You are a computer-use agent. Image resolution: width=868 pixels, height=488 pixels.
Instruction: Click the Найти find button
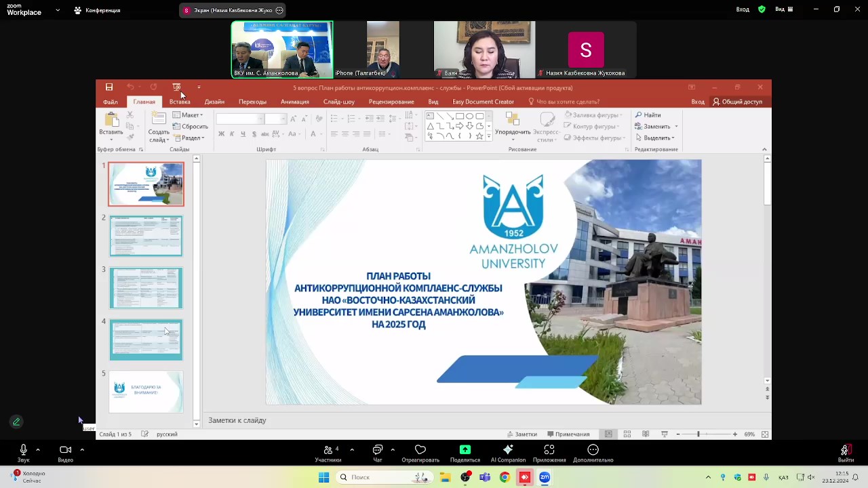point(648,115)
